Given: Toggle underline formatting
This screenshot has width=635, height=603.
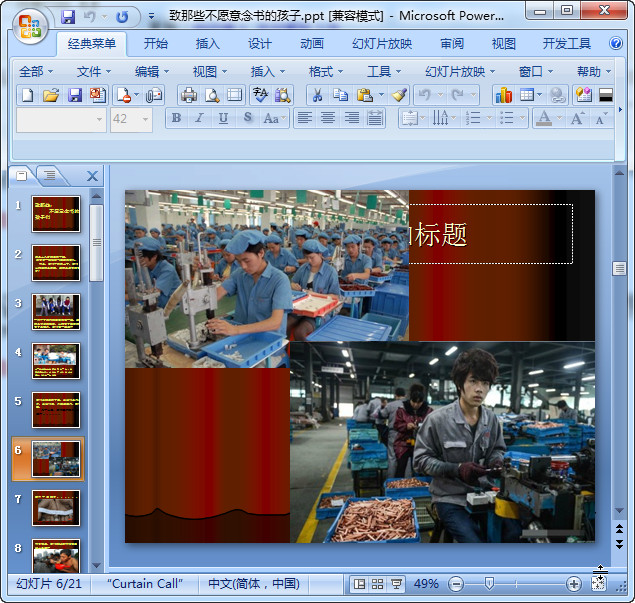Looking at the screenshot, I should pos(223,118).
